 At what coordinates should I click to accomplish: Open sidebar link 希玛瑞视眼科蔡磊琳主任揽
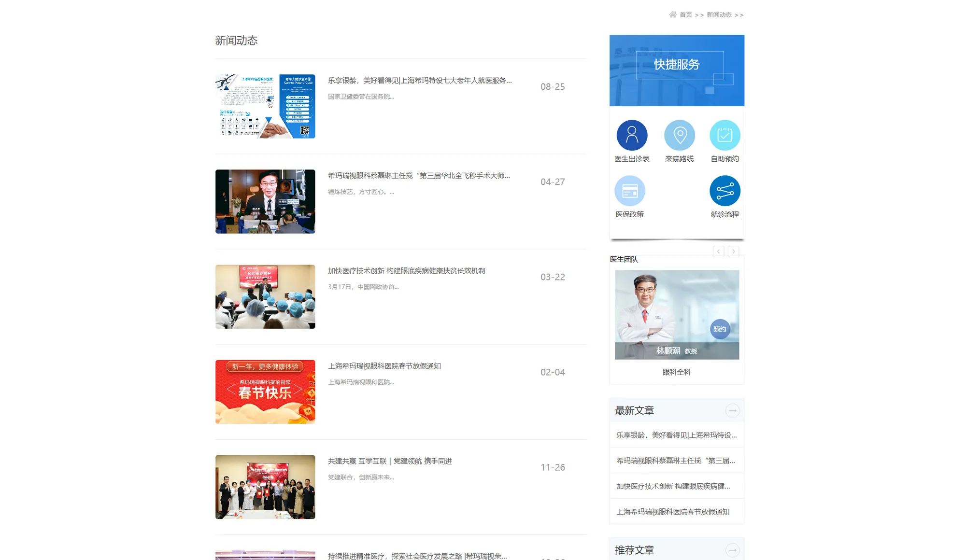pyautogui.click(x=675, y=461)
